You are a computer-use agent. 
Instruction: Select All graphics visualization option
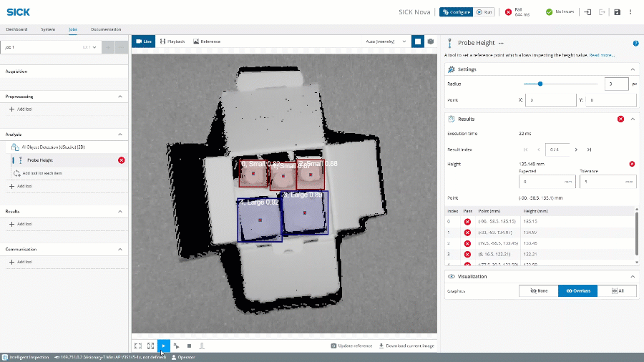617,290
